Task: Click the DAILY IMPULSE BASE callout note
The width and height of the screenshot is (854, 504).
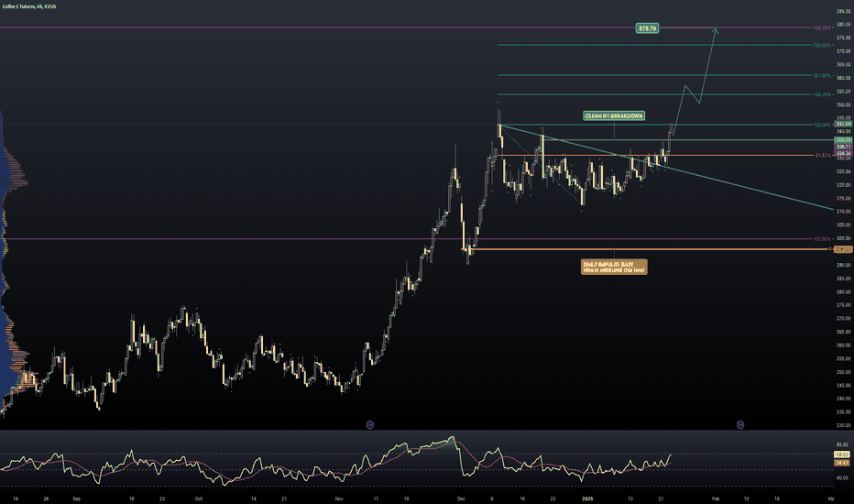Action: coord(614,267)
